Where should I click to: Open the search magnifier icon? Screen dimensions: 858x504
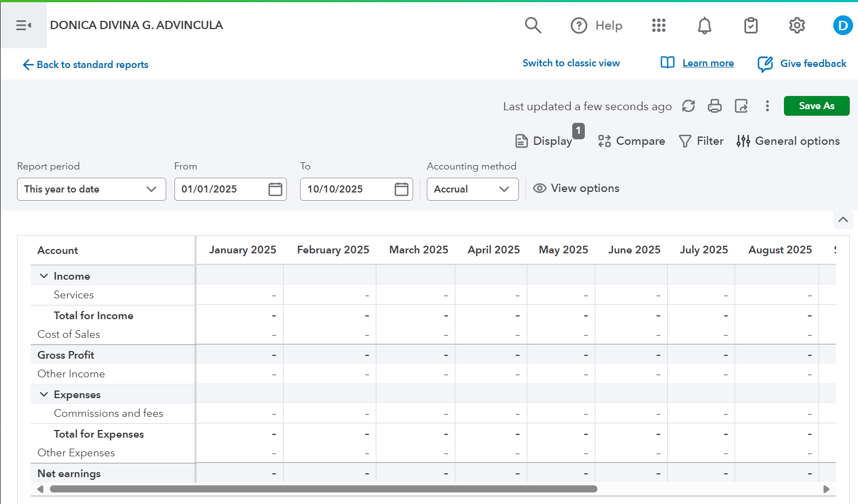(533, 25)
